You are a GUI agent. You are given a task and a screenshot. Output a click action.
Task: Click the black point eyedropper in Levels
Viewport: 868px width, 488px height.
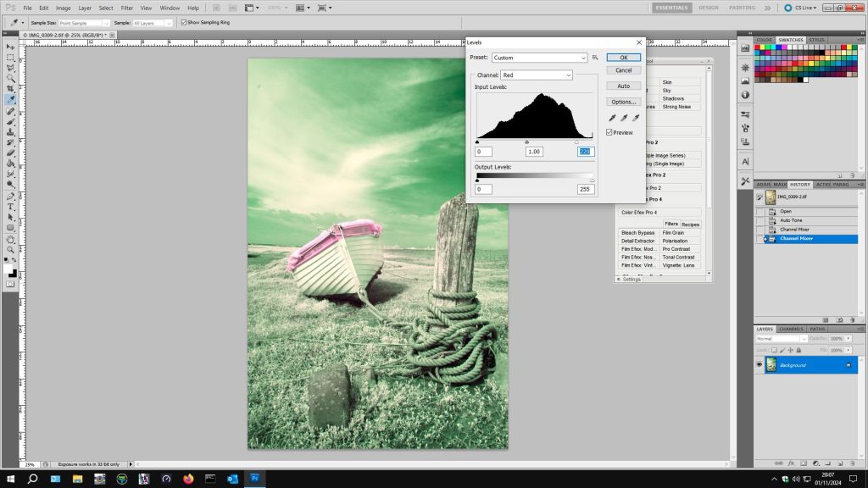pos(612,119)
